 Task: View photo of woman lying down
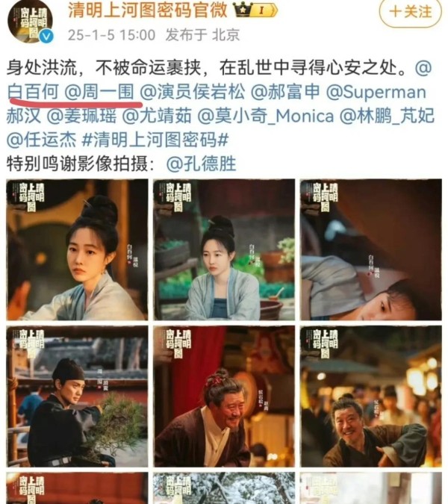pos(371,249)
